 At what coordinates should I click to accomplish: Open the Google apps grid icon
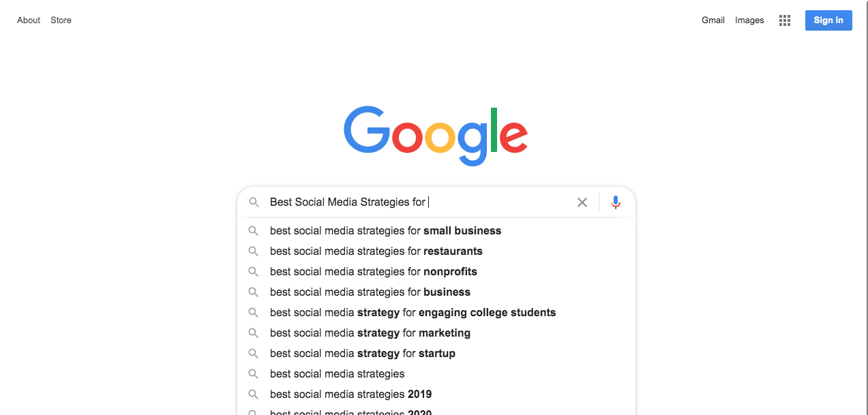click(x=785, y=20)
